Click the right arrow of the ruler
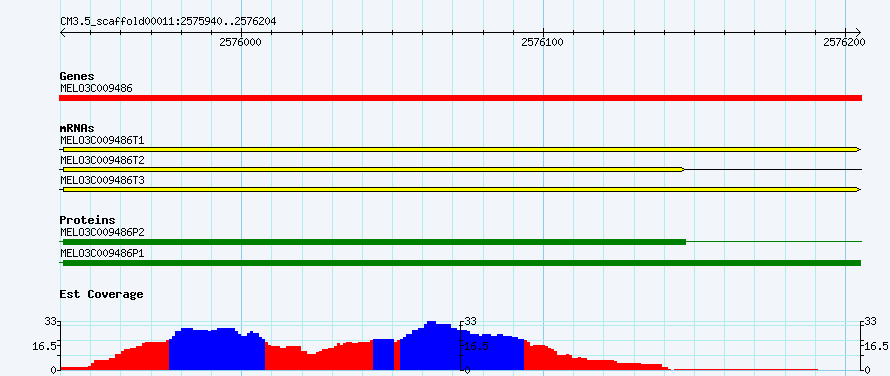The height and width of the screenshot is (376, 890). 858,32
